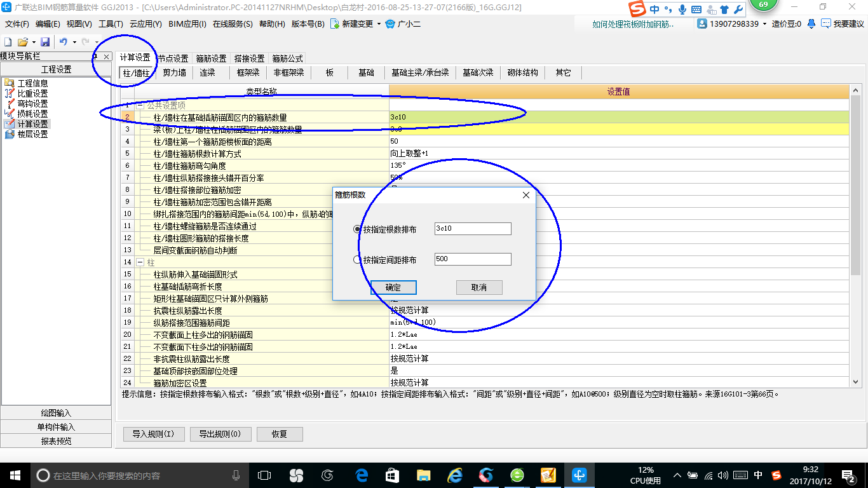Click the Sogou IME logo icon
The width and height of the screenshot is (868, 488).
637,9
